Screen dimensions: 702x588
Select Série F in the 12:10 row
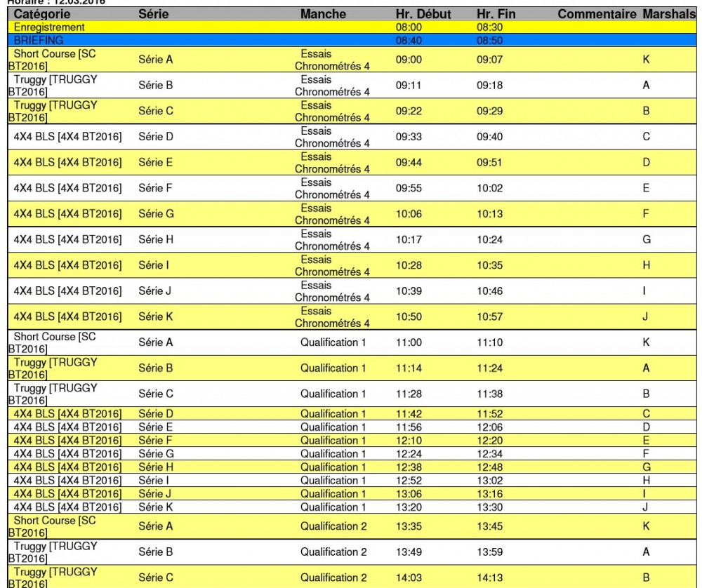(x=155, y=441)
